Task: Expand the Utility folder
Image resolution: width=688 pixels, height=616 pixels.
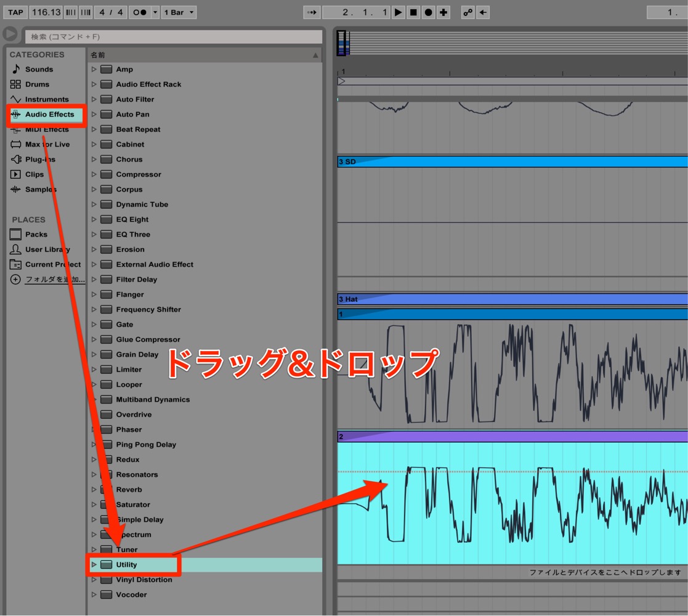Action: point(94,565)
